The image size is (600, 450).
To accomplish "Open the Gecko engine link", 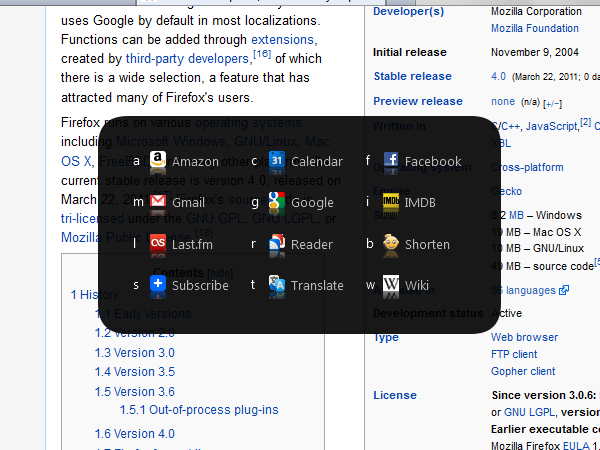I will (x=506, y=191).
